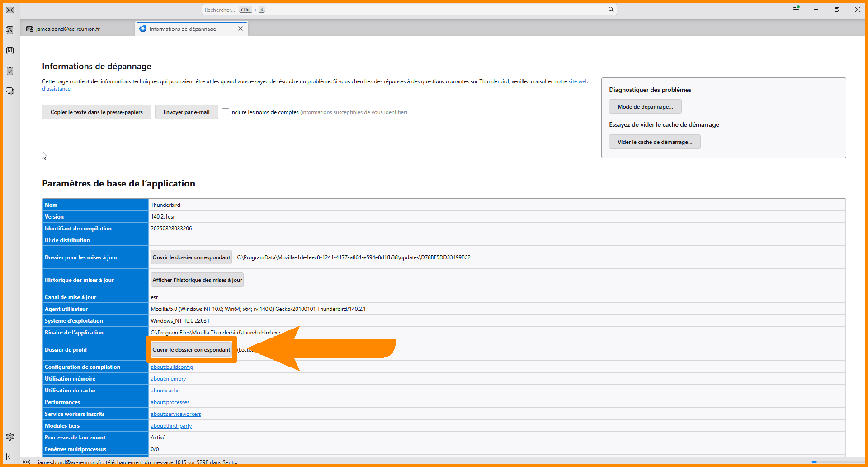Open the about:memory link

(x=168, y=379)
